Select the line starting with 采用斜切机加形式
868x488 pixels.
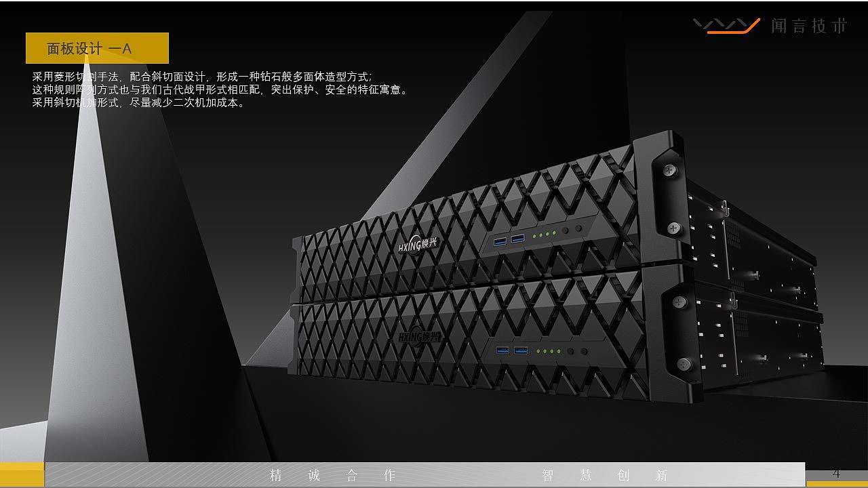(138, 103)
